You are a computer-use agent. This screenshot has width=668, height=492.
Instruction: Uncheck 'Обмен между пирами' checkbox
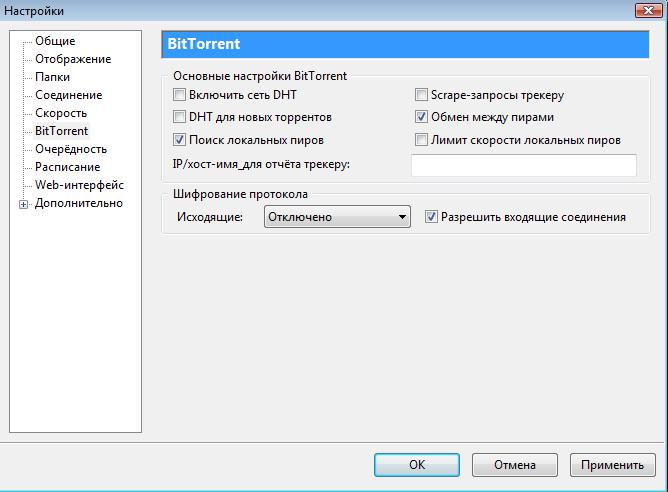click(421, 117)
